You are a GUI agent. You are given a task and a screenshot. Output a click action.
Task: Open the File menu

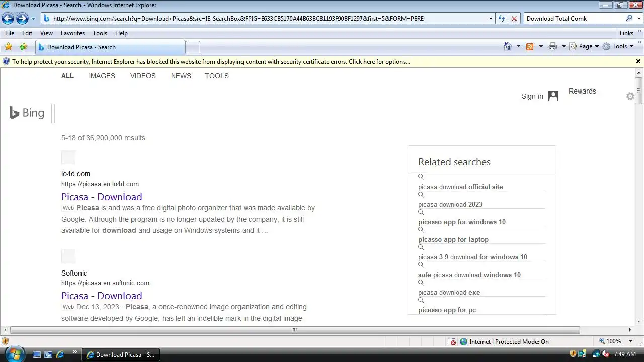click(x=9, y=33)
